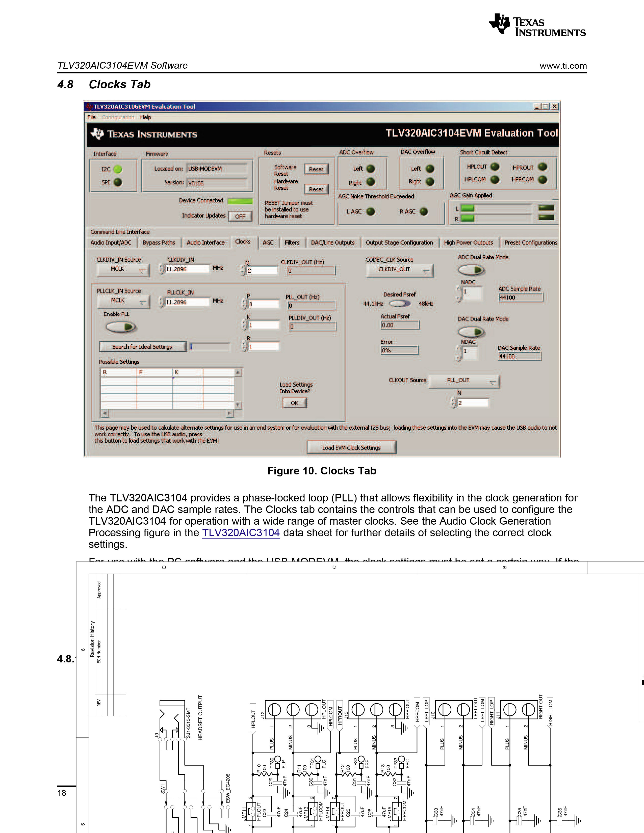Click the HPLOUT short circuit indicator LED
Image resolution: width=644 pixels, height=833 pixels.
point(495,167)
